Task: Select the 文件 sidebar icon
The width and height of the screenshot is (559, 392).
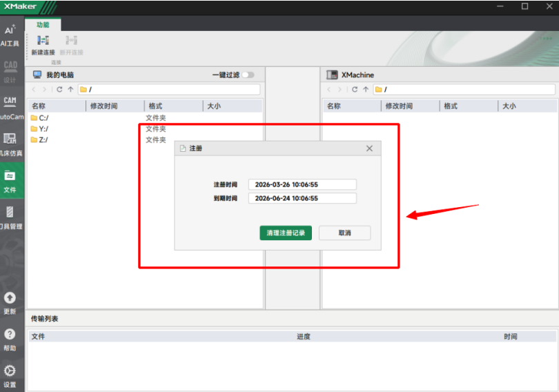Action: tap(10, 180)
